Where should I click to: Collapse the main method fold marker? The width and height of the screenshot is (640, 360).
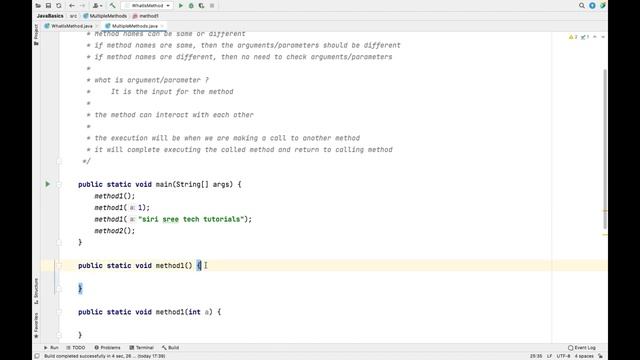click(x=59, y=184)
